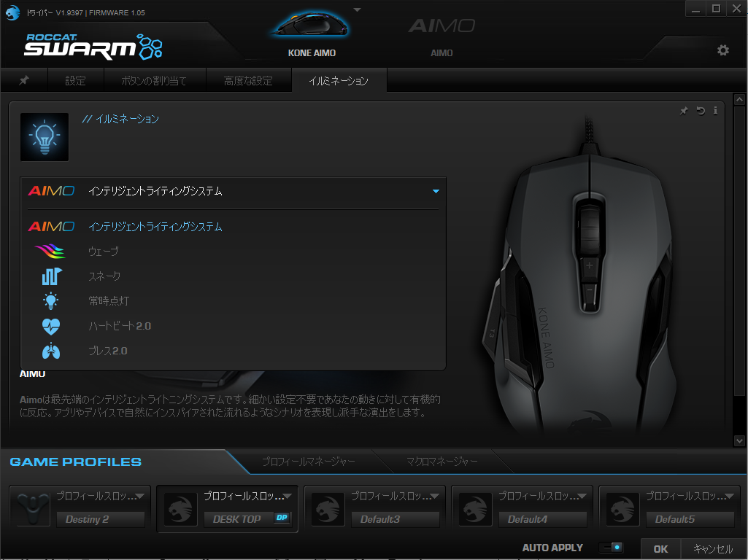748x560 pixels.
Task: Click the pin tab icon
Action: click(x=24, y=80)
